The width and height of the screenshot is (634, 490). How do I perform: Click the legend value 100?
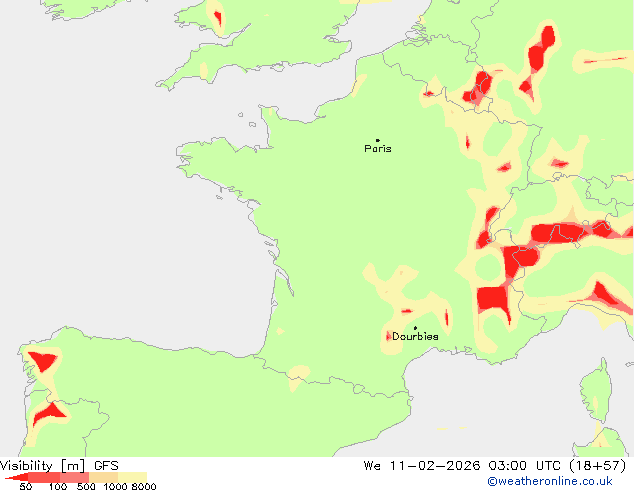tap(58, 486)
